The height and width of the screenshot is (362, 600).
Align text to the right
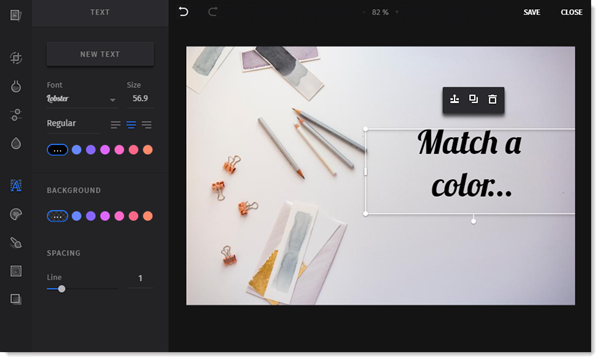147,124
